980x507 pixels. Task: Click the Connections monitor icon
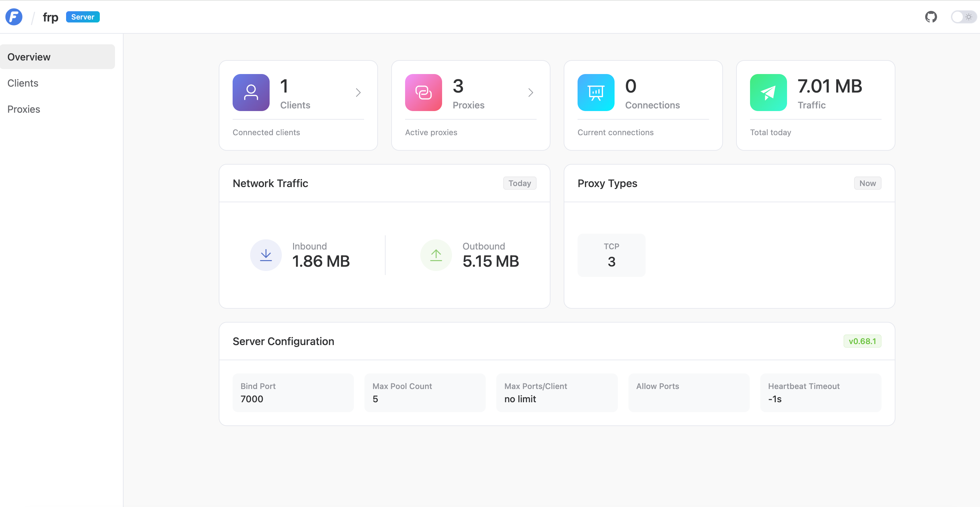[x=595, y=93]
